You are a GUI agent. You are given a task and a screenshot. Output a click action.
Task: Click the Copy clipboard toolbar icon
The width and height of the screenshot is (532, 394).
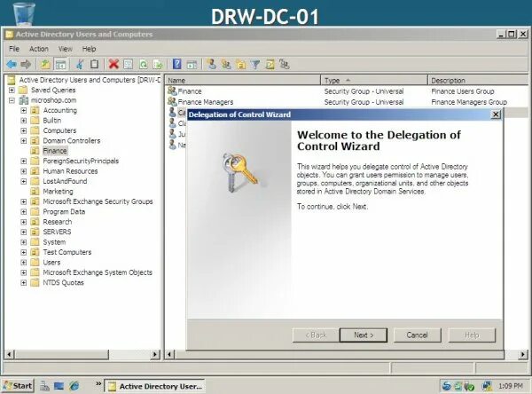95,64
